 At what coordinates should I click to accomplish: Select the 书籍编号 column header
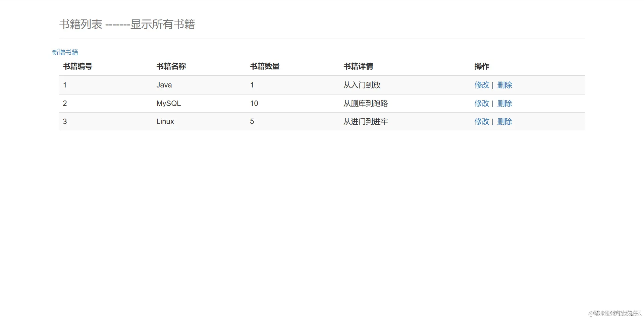tap(77, 66)
